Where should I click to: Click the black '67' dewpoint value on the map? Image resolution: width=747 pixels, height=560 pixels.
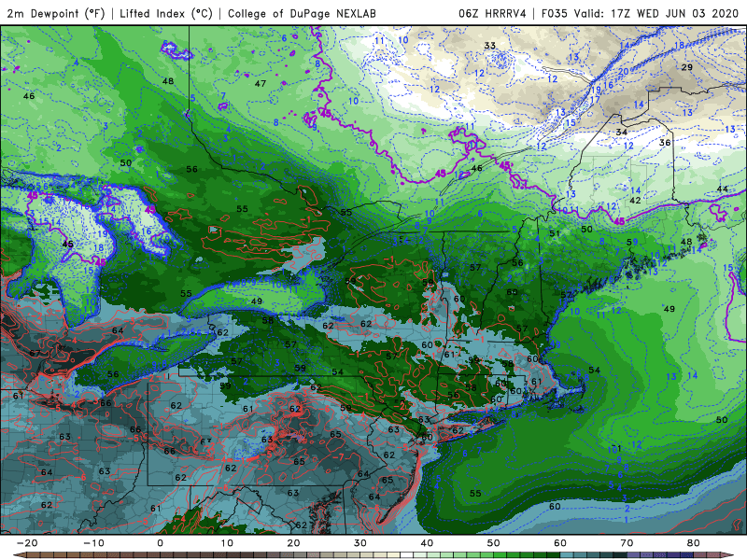point(35,353)
